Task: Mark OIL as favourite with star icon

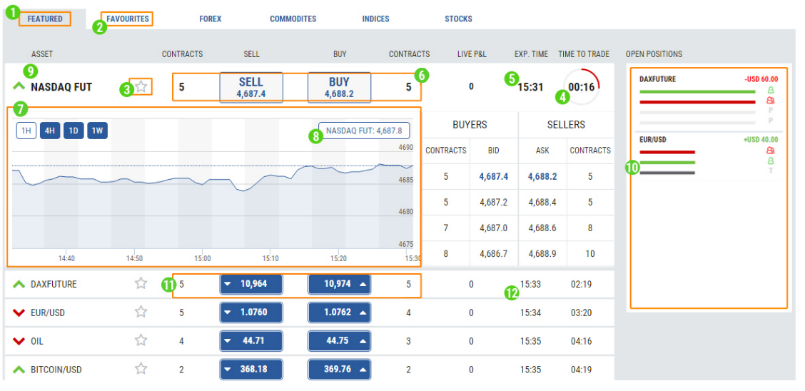Action: [x=141, y=340]
